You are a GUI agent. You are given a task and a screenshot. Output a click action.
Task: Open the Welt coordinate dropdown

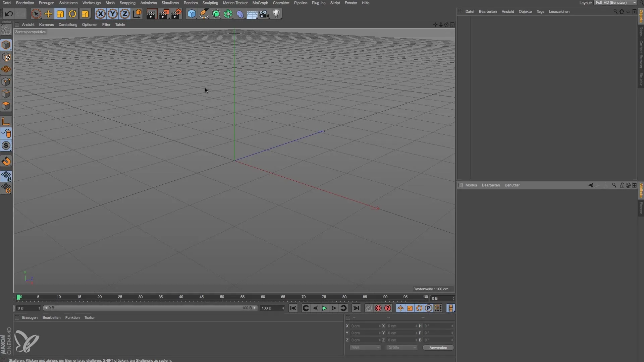[365, 348]
